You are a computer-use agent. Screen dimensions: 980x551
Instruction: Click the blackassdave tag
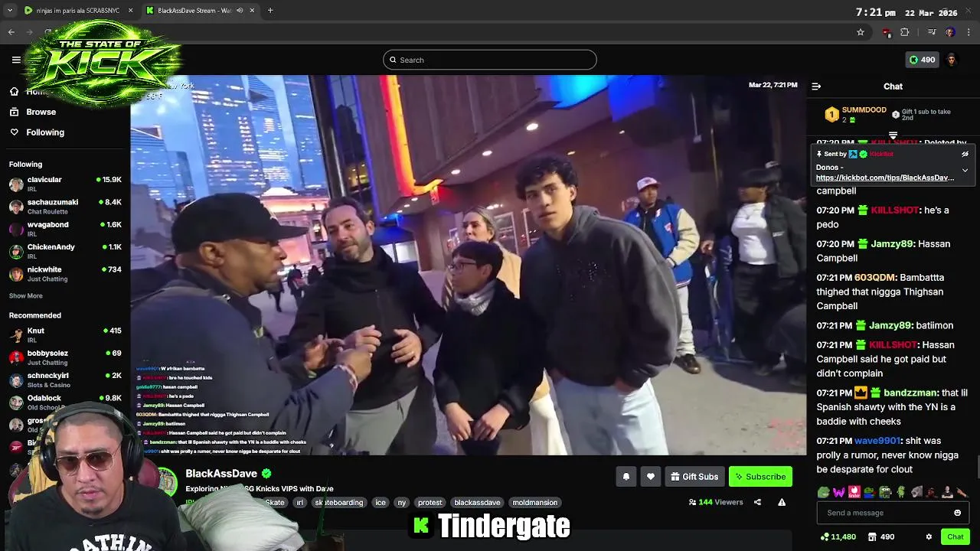click(477, 503)
